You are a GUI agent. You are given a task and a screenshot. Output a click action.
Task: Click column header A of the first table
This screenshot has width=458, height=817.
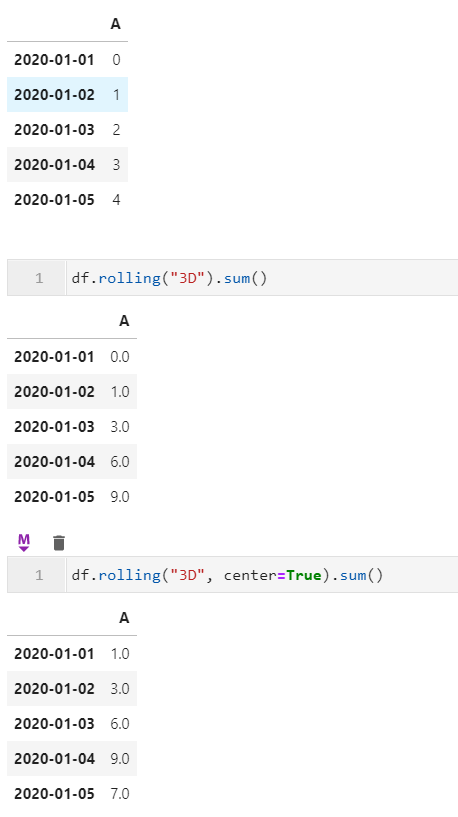point(116,24)
